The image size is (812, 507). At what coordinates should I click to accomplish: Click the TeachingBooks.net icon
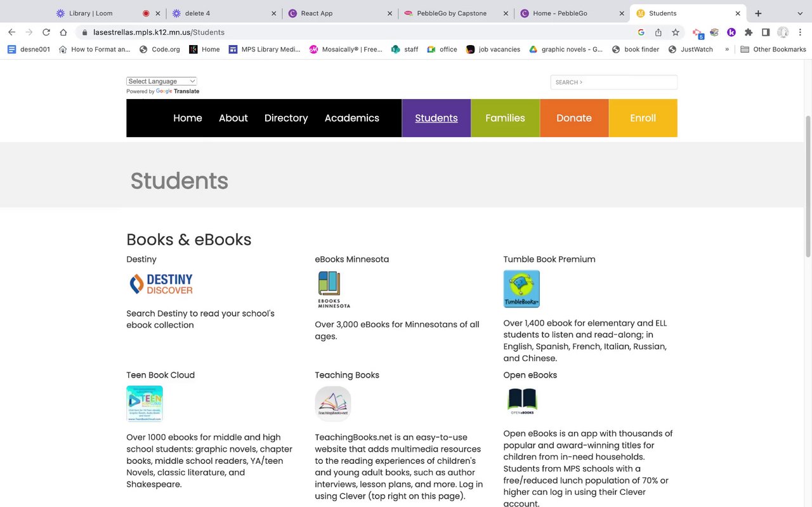pyautogui.click(x=333, y=404)
